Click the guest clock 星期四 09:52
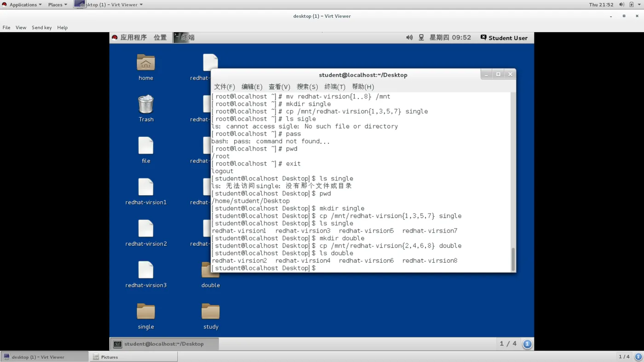 click(x=450, y=38)
